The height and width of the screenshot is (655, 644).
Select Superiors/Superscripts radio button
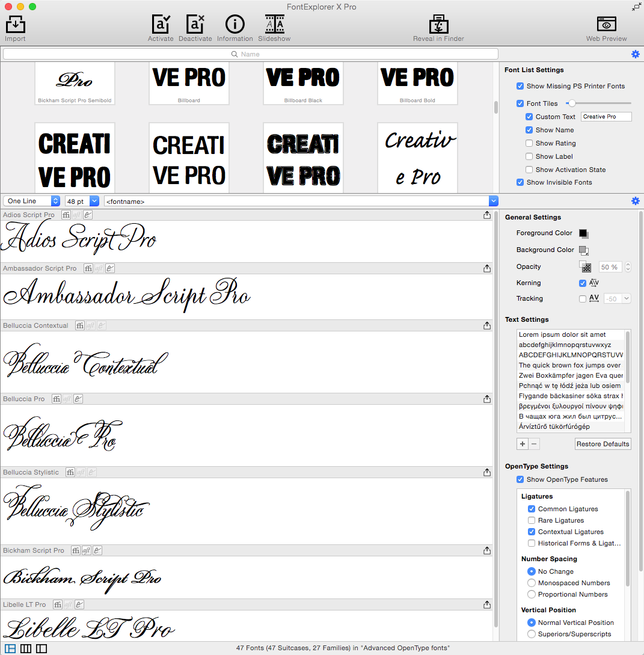[532, 634]
